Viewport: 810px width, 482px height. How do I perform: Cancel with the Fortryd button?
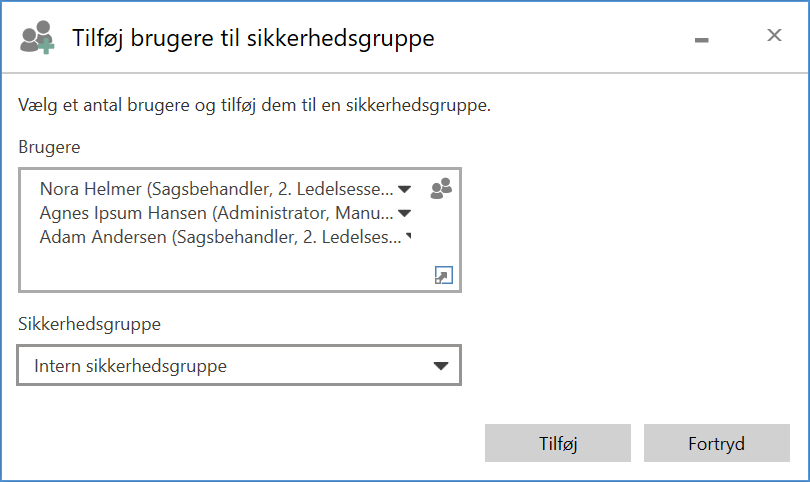point(716,443)
